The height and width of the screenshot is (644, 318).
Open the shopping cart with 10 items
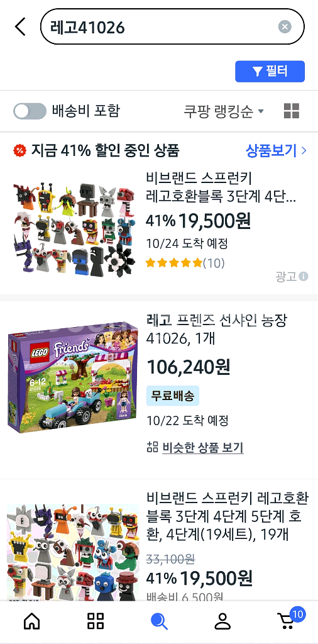tap(289, 619)
